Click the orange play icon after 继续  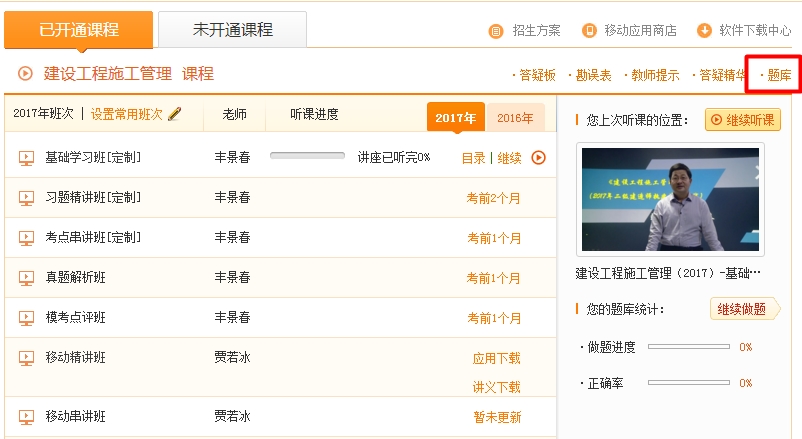click(539, 157)
